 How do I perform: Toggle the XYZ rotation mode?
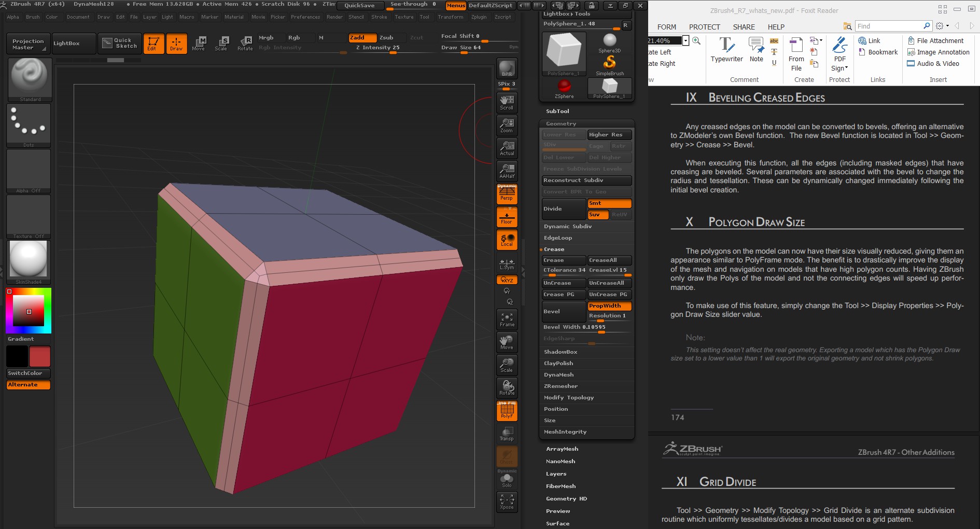coord(507,280)
